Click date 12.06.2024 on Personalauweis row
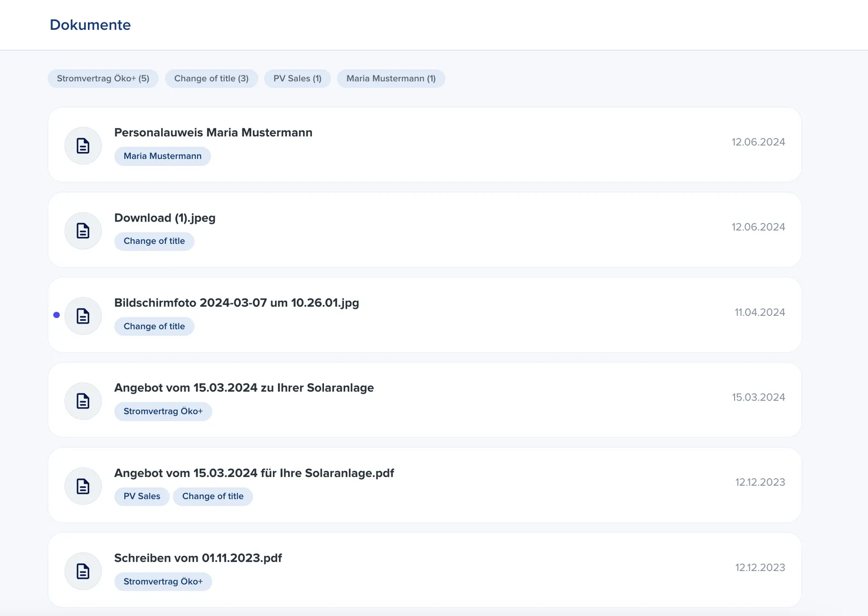The width and height of the screenshot is (868, 616). pyautogui.click(x=758, y=142)
